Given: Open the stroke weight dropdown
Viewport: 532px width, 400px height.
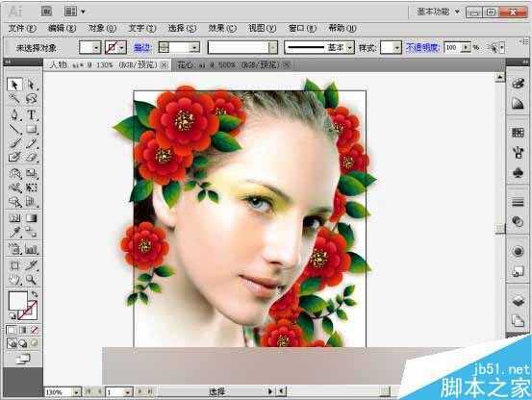Looking at the screenshot, I should tap(194, 48).
